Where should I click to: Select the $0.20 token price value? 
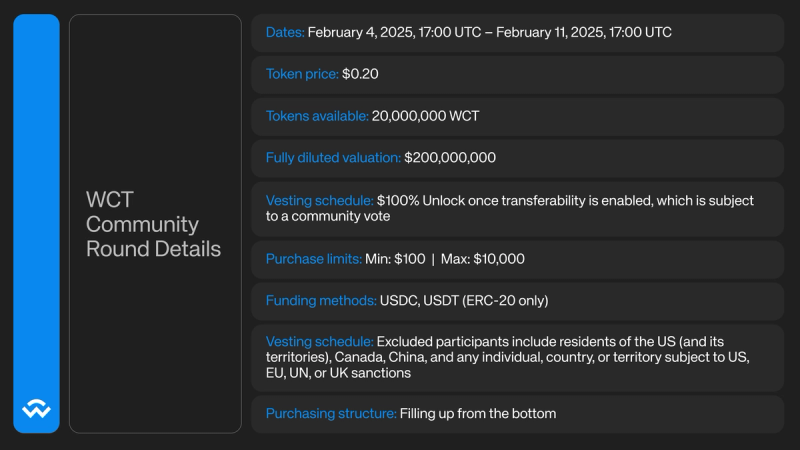pyautogui.click(x=360, y=74)
